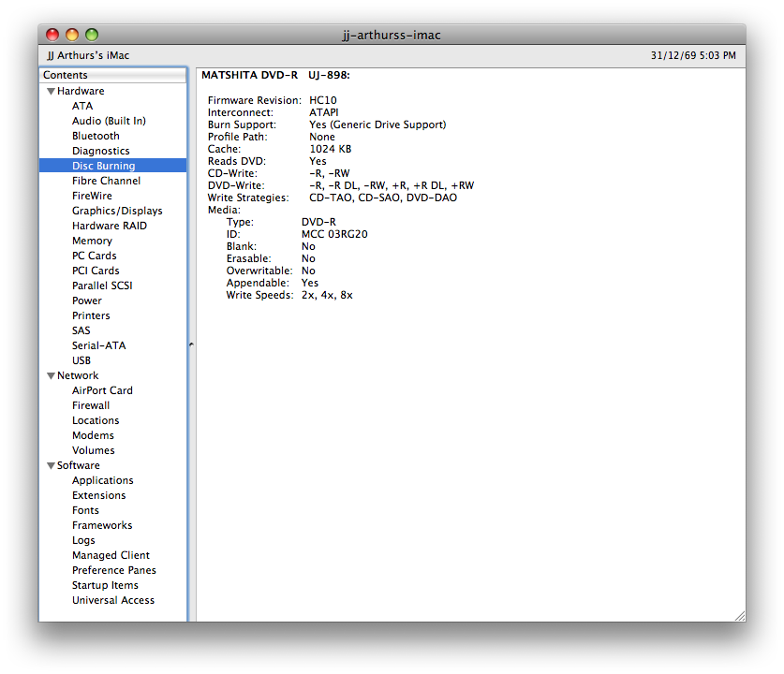Click the Hardware category label
784x674 pixels.
81,91
